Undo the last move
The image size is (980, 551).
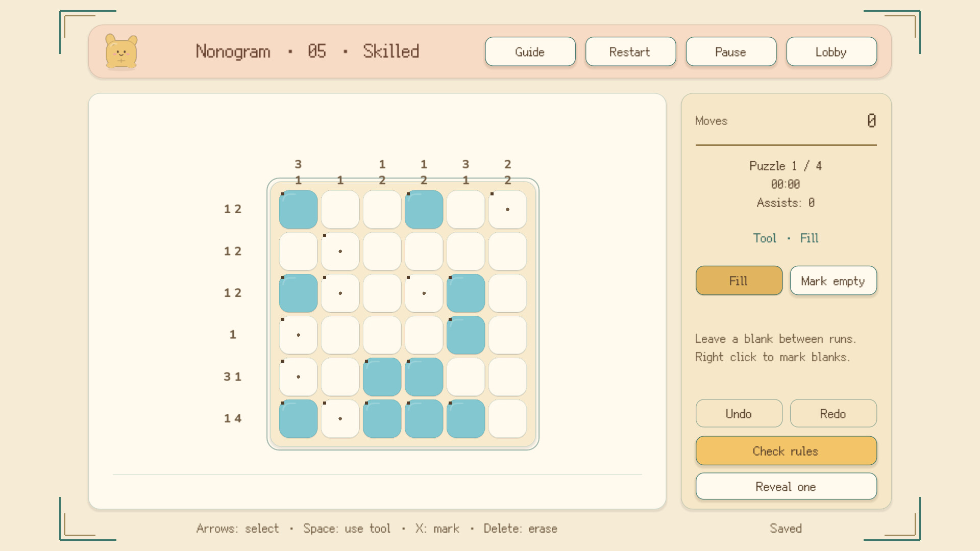[x=739, y=413]
